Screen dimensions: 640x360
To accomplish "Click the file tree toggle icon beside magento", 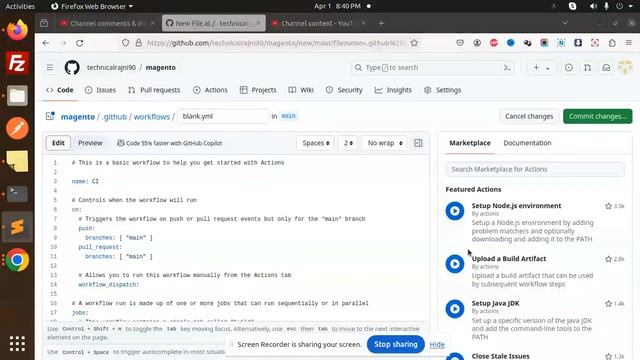I will click(x=50, y=116).
